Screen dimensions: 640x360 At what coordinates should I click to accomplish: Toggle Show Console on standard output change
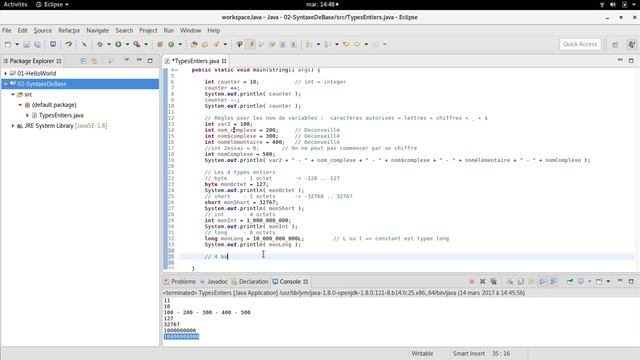point(542,281)
